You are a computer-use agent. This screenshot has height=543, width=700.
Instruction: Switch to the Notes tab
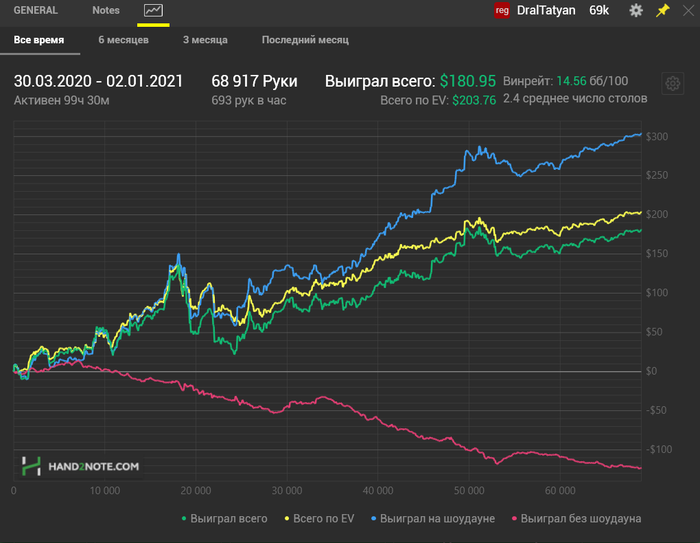tap(106, 10)
